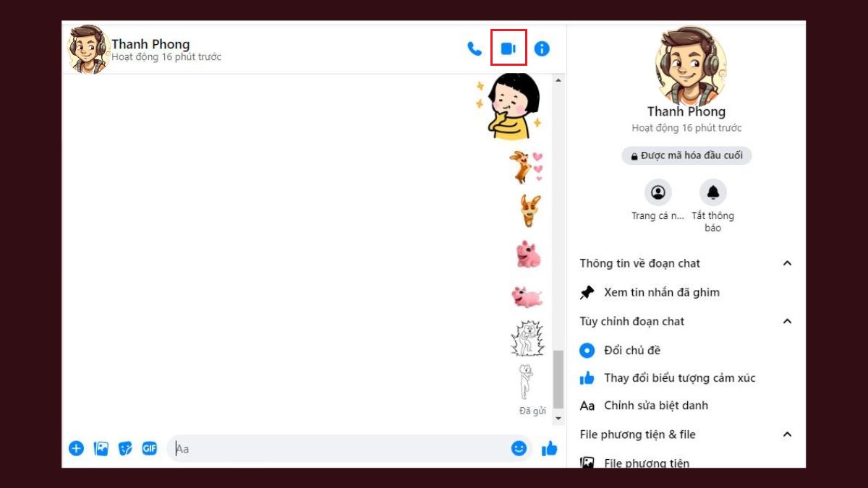
Task: Open more actions plus menu
Action: click(77, 448)
